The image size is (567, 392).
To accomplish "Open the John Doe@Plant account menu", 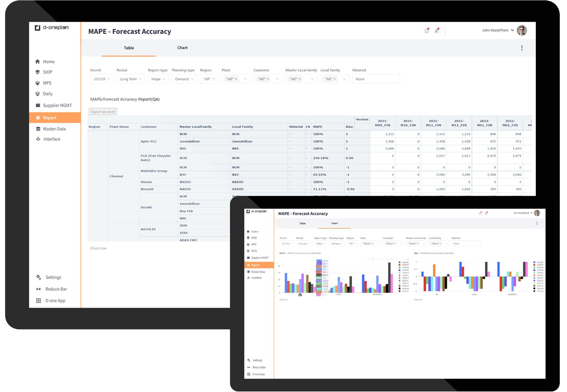I will 497,30.
